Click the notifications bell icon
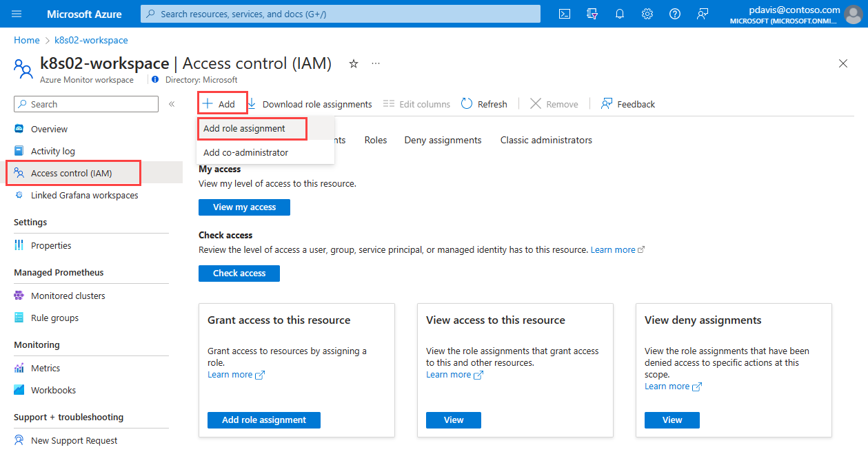Image resolution: width=868 pixels, height=454 pixels. tap(619, 14)
